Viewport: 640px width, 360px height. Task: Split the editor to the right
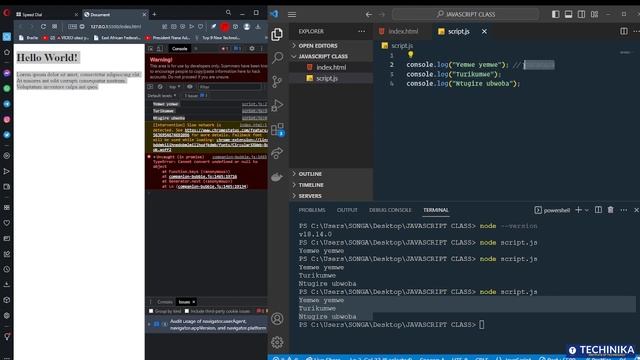pyautogui.click(x=624, y=31)
